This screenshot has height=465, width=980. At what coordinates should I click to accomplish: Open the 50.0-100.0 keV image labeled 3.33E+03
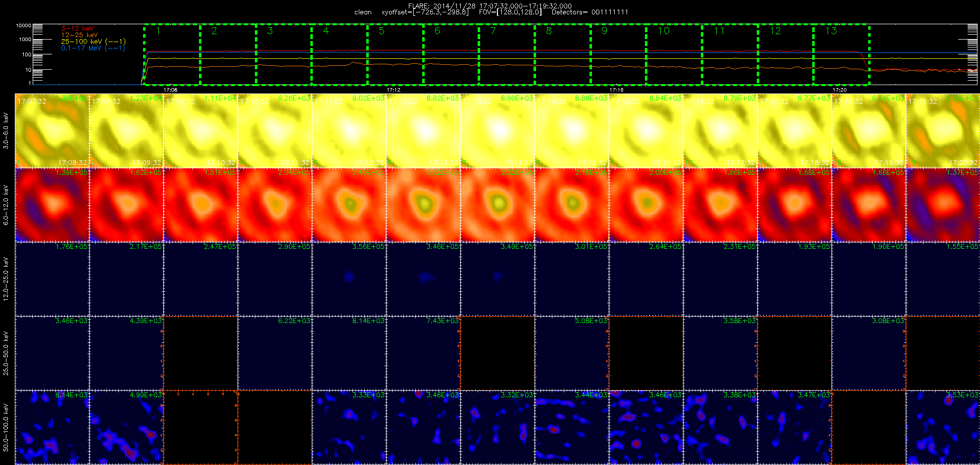coord(349,427)
